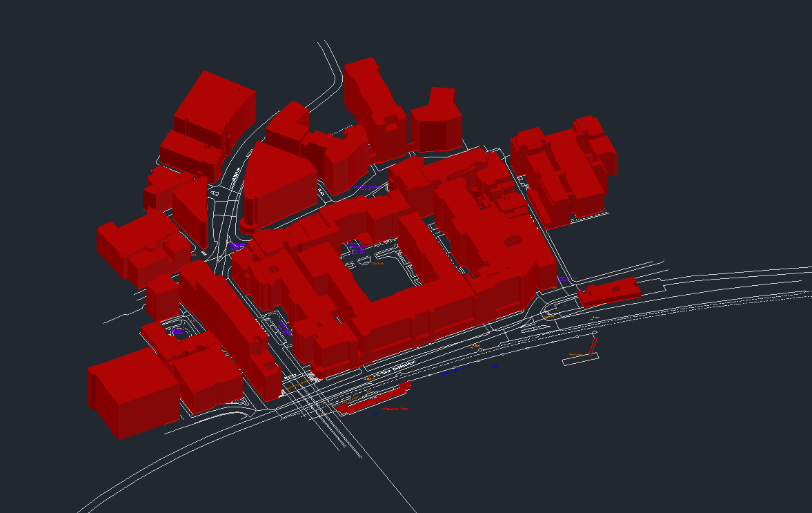This screenshot has width=812, height=513.
Task: Select the Victoria Embankment road label
Action: [x=393, y=369]
